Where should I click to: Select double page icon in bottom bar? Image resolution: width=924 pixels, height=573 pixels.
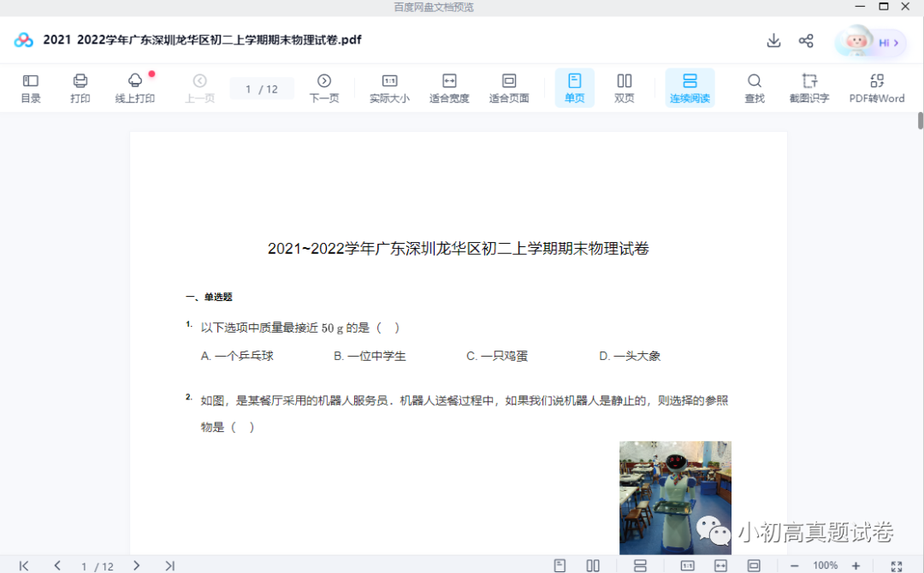[593, 566]
